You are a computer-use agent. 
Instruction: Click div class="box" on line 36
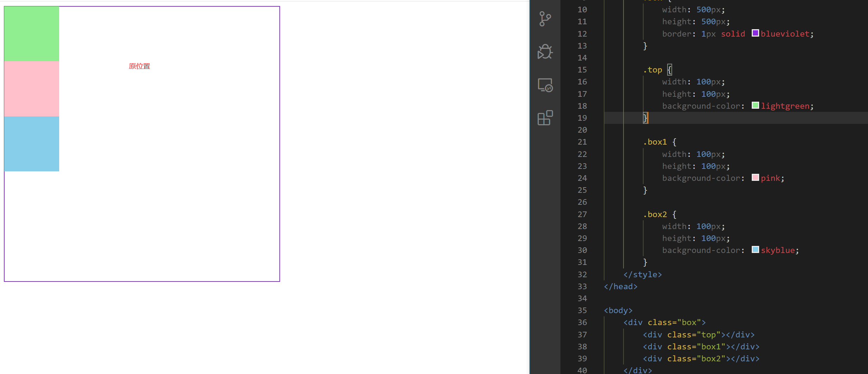(665, 323)
